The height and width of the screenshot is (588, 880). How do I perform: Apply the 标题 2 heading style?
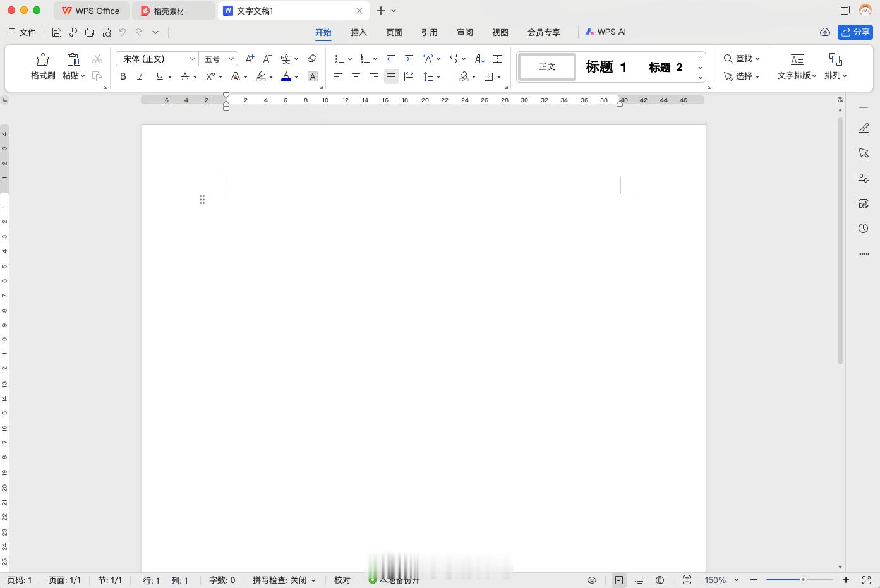[x=666, y=67]
